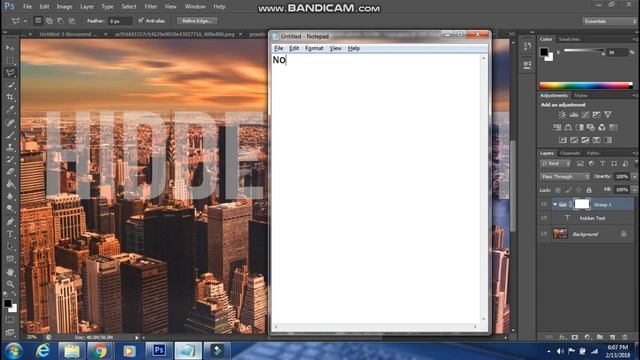Open Notepad's Format menu
The height and width of the screenshot is (360, 640).
click(x=314, y=48)
